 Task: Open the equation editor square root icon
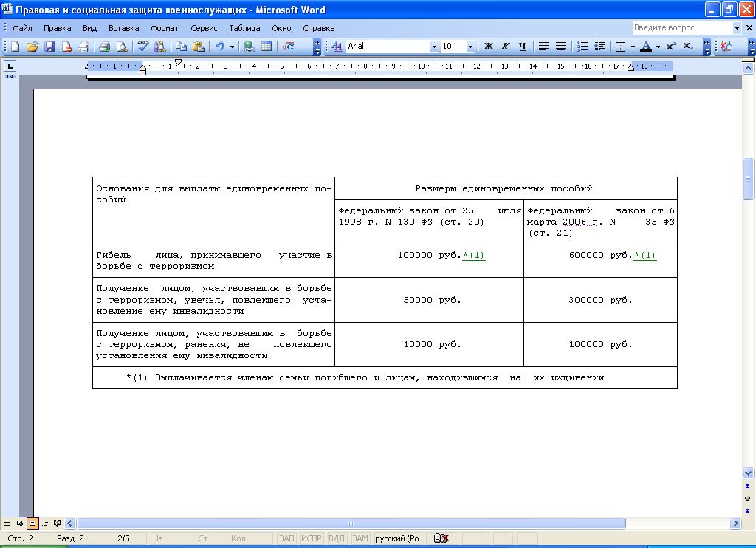click(x=288, y=47)
